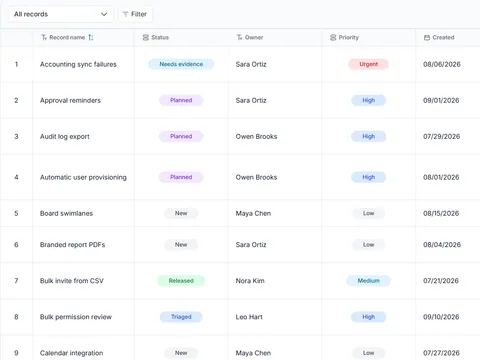Click High priority for Bulk permission review
The image size is (480, 360).
point(369,317)
